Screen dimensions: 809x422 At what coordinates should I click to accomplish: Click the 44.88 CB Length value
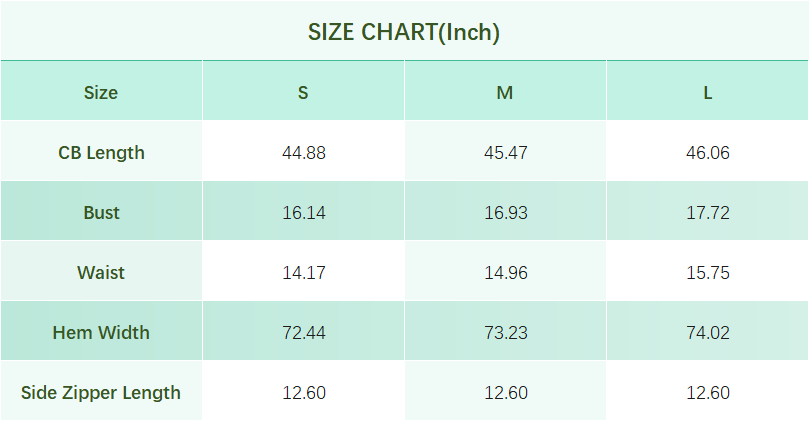(304, 153)
